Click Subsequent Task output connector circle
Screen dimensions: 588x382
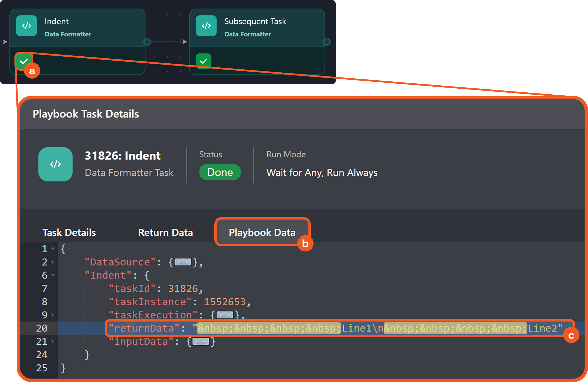327,42
